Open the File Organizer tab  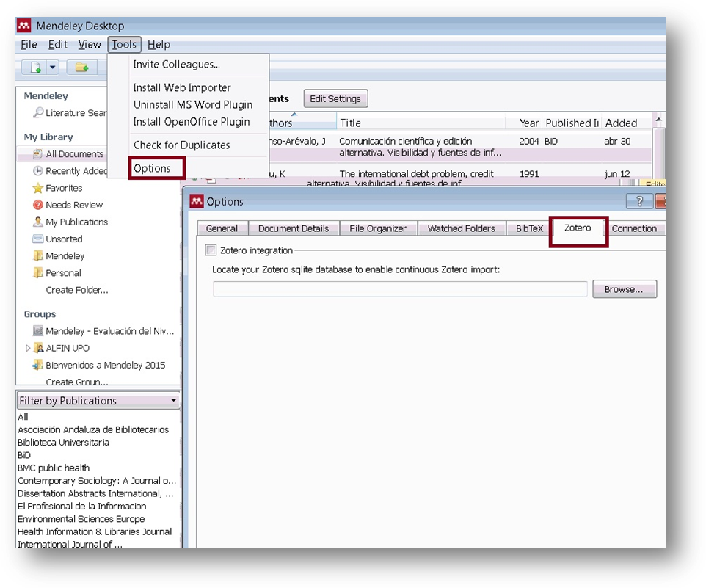click(x=377, y=228)
